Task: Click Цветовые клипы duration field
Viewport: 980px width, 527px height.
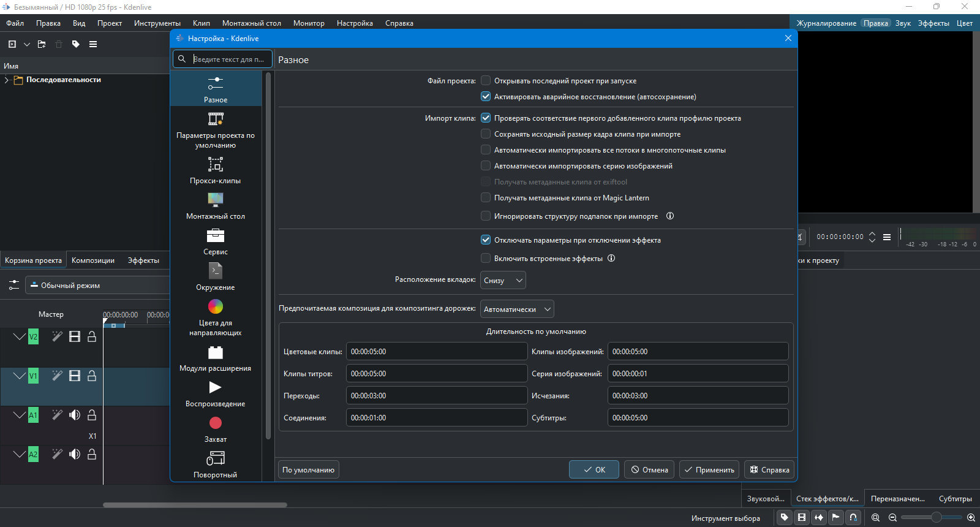Action: coord(437,351)
